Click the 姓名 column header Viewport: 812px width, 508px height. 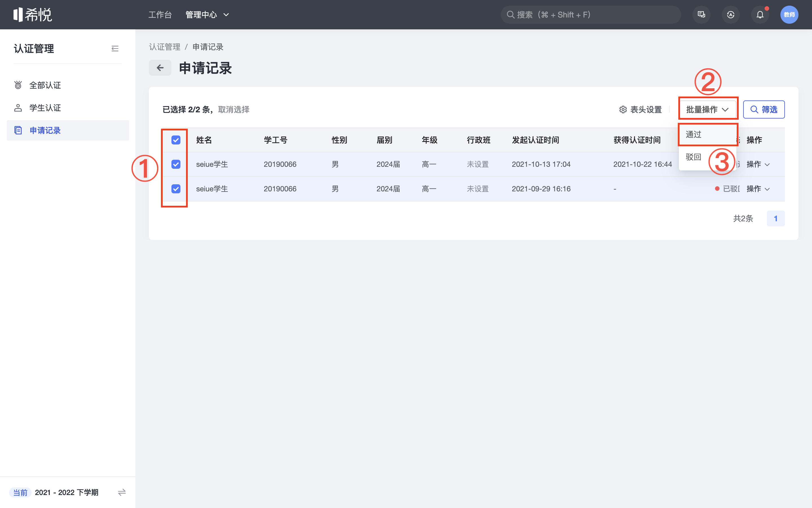(204, 140)
